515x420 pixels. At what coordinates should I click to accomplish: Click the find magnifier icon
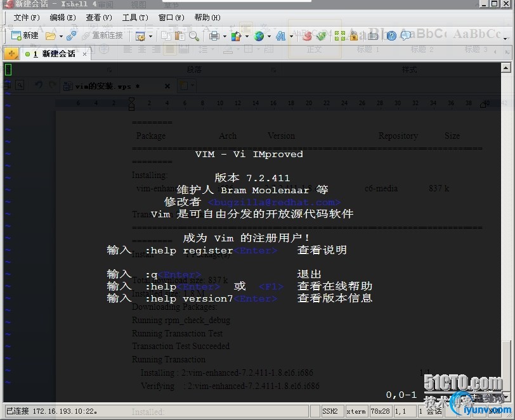[194, 35]
